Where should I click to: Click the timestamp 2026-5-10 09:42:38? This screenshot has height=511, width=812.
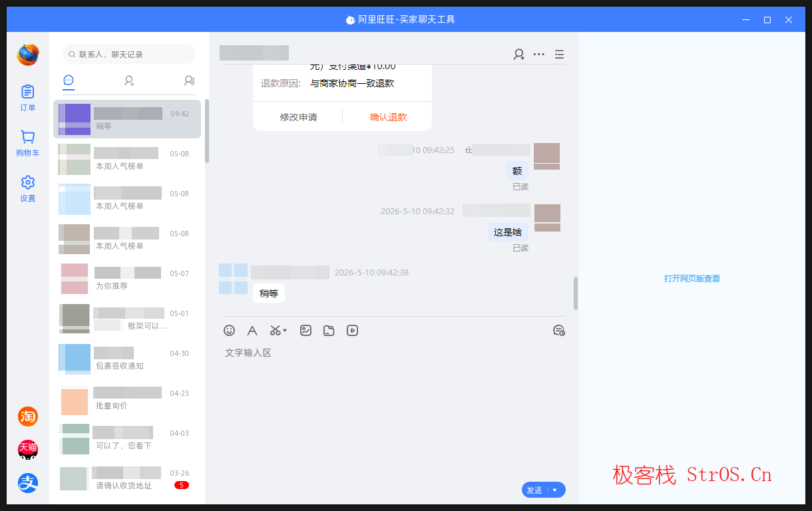pyautogui.click(x=371, y=272)
